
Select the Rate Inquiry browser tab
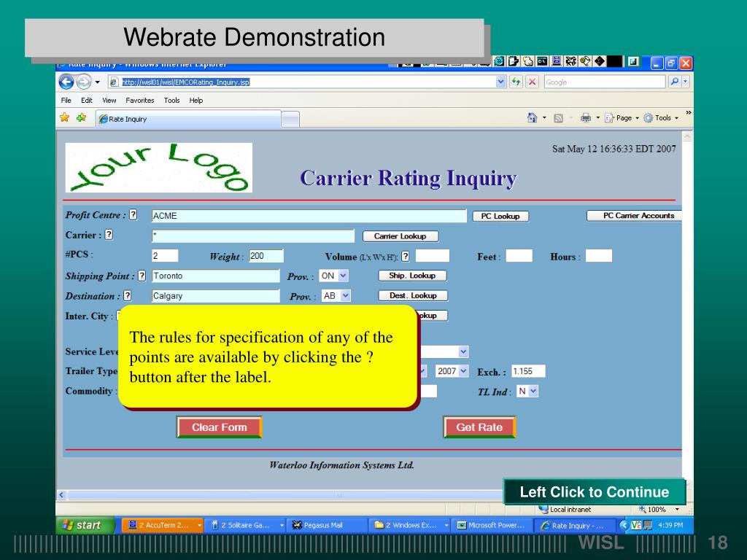[188, 119]
